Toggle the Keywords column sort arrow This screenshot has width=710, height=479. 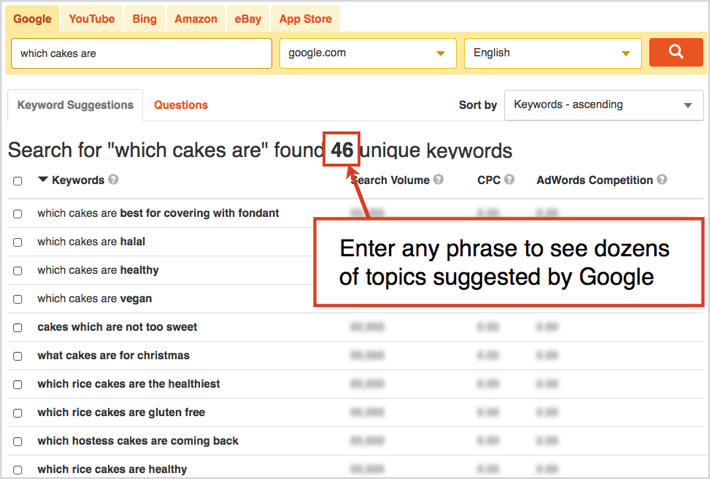(43, 179)
